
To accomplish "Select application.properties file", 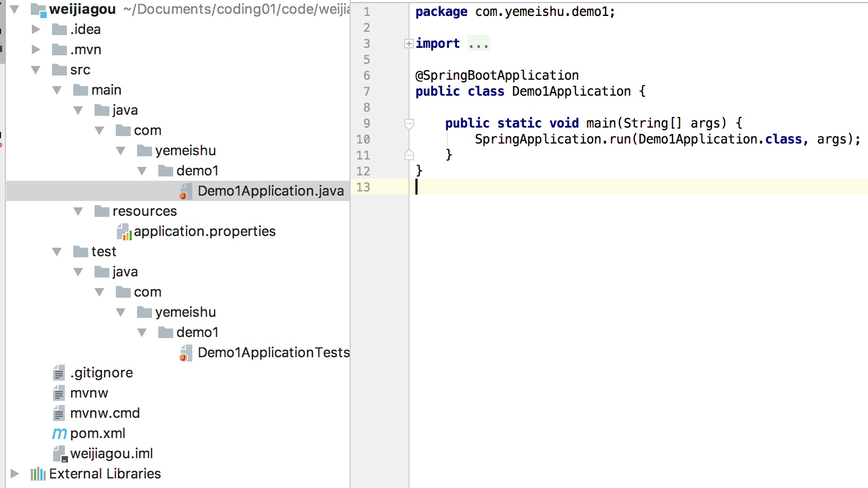I will point(205,231).
